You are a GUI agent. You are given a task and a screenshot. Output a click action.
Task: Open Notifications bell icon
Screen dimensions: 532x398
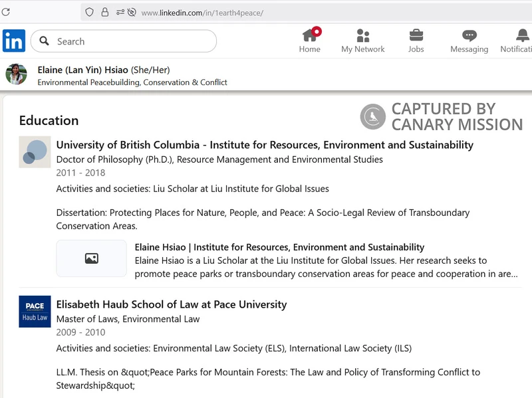pos(523,35)
